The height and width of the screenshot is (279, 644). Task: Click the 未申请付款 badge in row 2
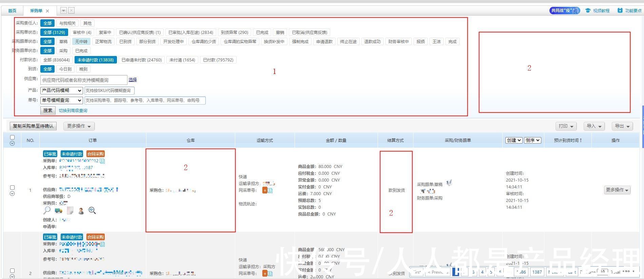(x=72, y=237)
